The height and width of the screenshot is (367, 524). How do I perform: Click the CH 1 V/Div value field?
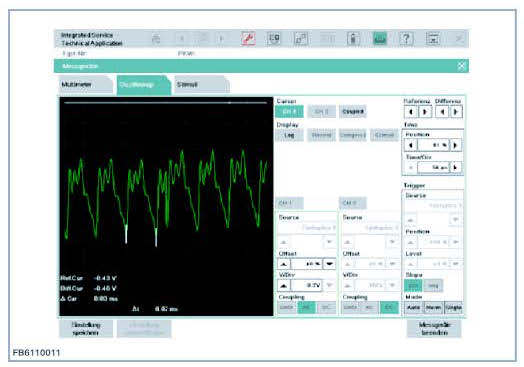point(306,285)
